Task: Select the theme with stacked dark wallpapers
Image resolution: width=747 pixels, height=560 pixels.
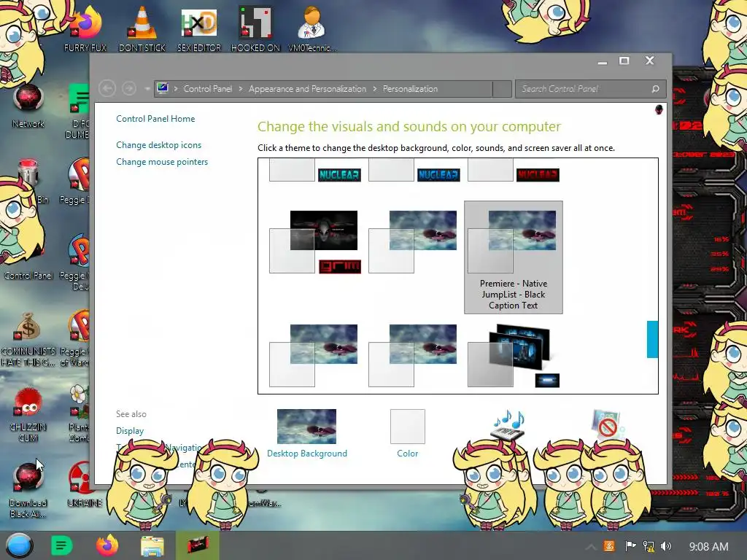Action: 514,355
